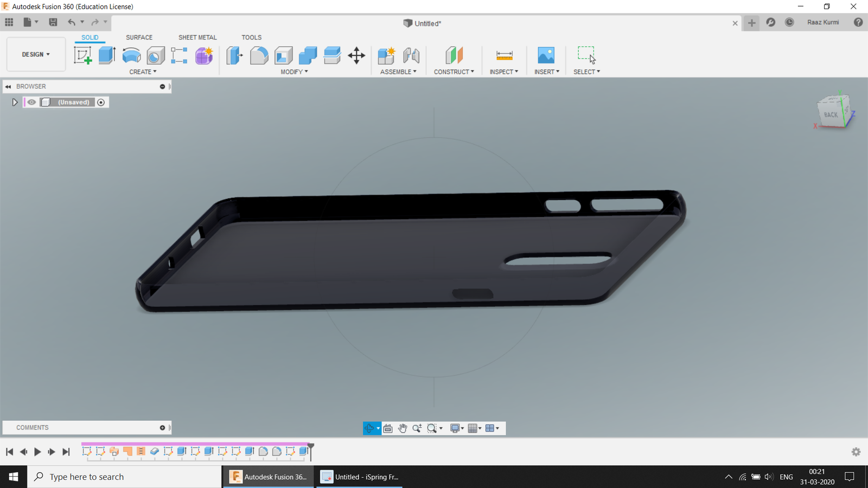Activate the Unsaved component radio button
The width and height of the screenshot is (868, 488).
(101, 102)
